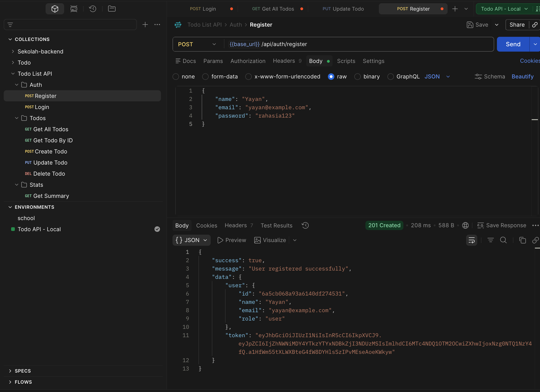
Task: Open the Environments icon in sidebar header
Action: [74, 9]
